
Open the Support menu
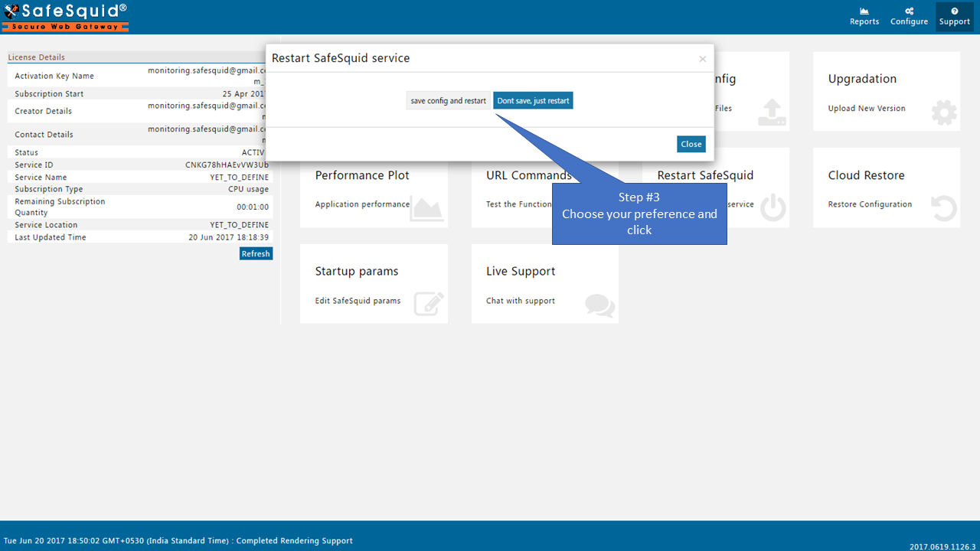point(955,16)
